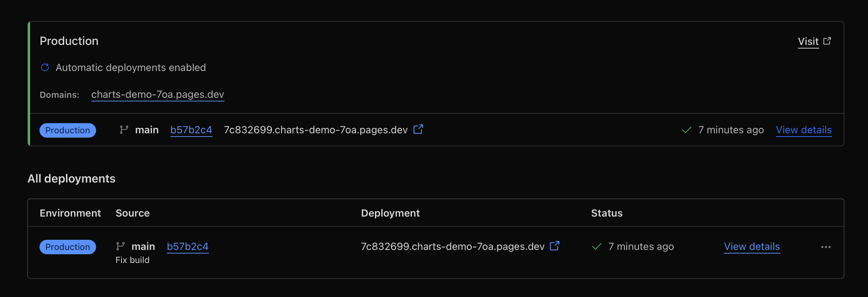
Task: Open the charts-demo-7oa.pages.dev domain link
Action: point(158,95)
